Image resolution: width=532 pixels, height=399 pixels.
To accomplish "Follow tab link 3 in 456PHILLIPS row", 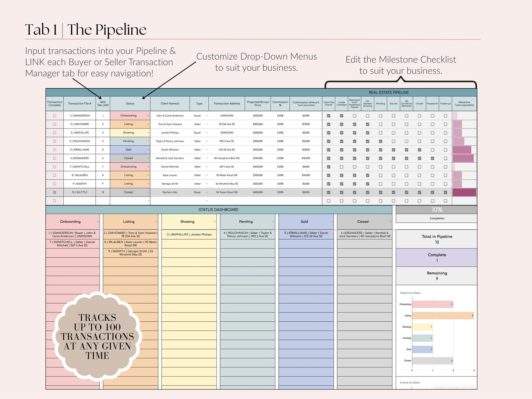I will click(x=103, y=133).
